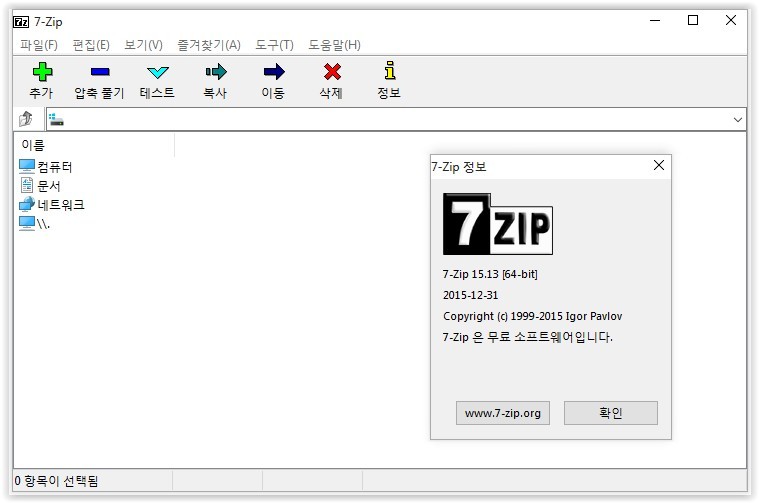The image size is (759, 503).
Task: Click the up-folder arrow beside the address bar
Action: (26, 119)
